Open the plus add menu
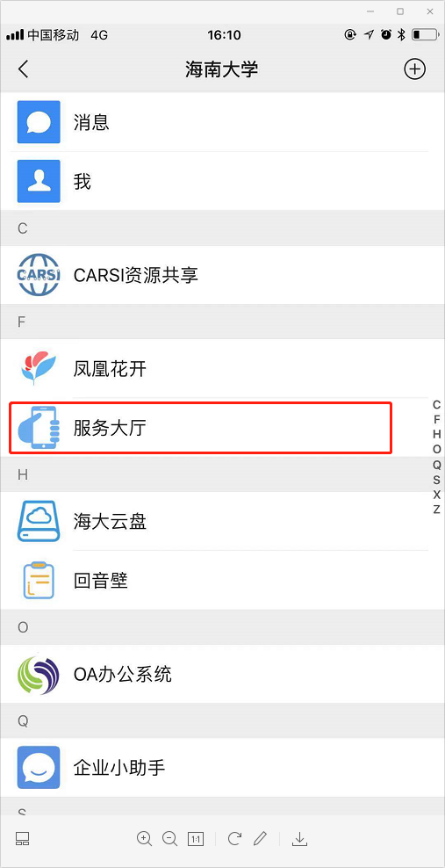 414,69
